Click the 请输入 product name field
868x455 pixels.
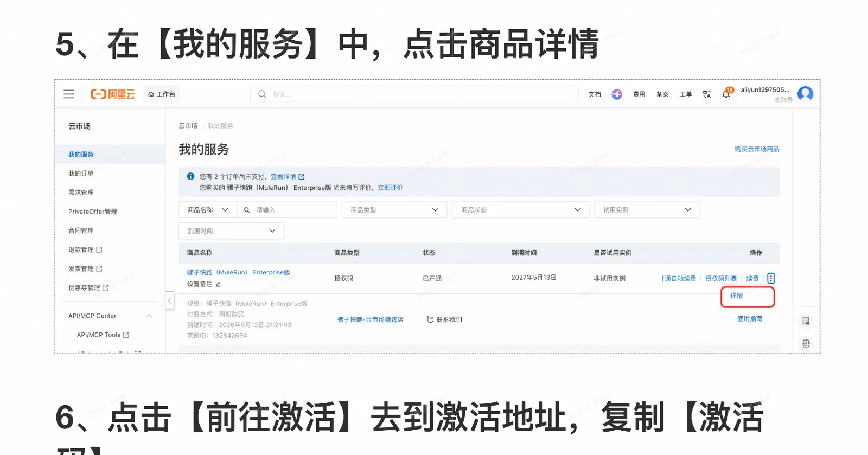[287, 210]
